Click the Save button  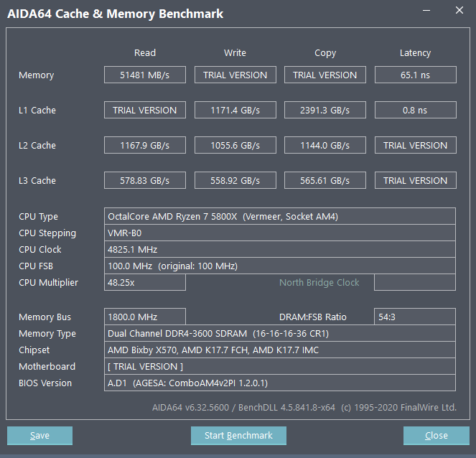pos(39,436)
